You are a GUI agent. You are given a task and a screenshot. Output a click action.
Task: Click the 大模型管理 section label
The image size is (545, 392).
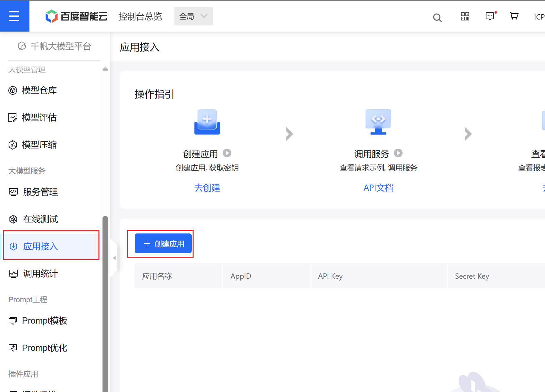(27, 69)
